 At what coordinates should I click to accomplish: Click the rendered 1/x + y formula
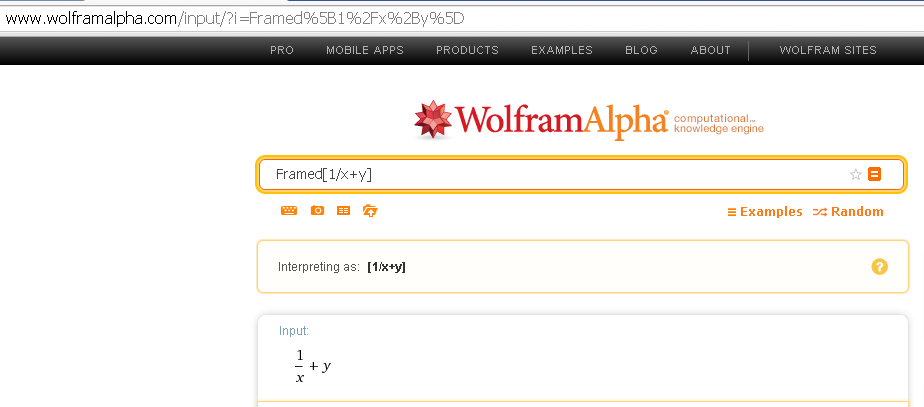pos(312,366)
